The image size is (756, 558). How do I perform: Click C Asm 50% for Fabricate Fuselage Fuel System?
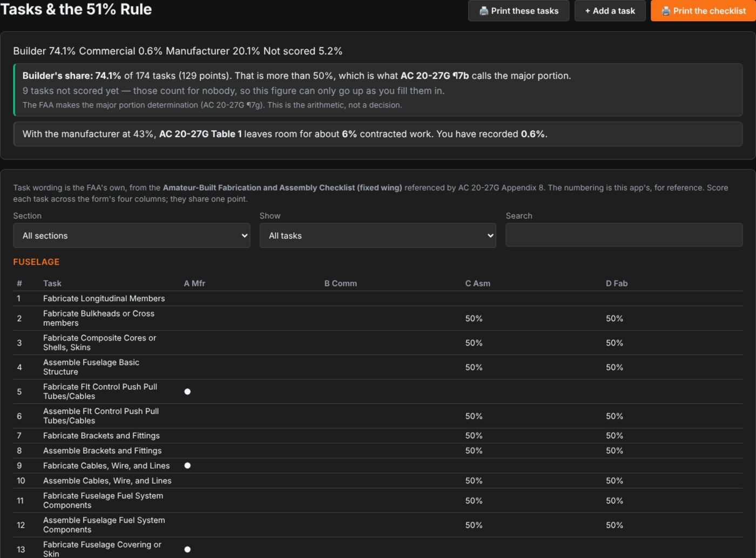coord(474,501)
